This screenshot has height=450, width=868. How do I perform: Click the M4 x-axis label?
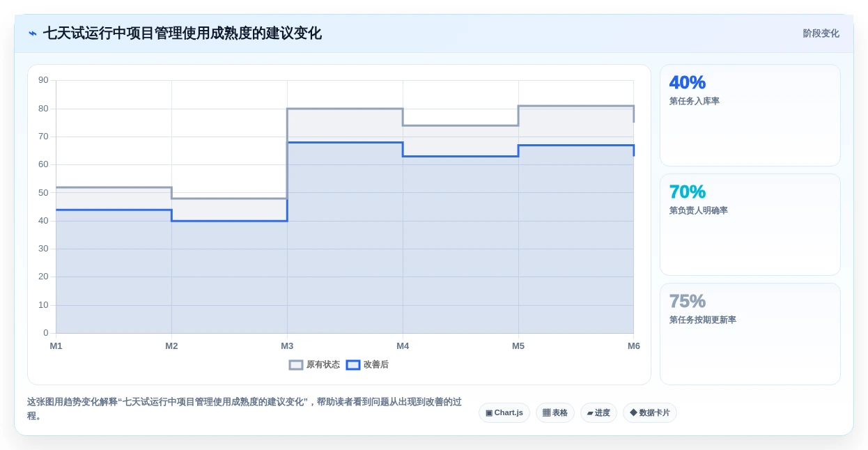pyautogui.click(x=403, y=346)
